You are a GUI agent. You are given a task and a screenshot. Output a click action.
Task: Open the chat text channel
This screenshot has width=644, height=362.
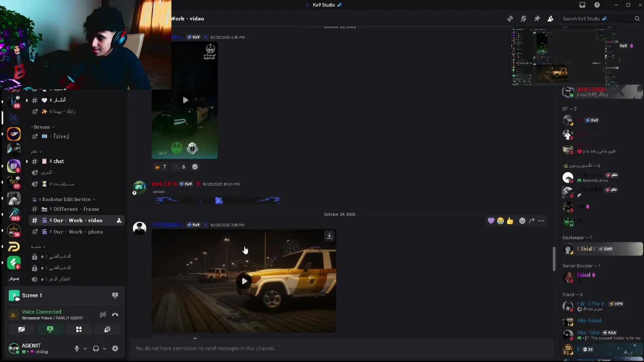click(76, 161)
